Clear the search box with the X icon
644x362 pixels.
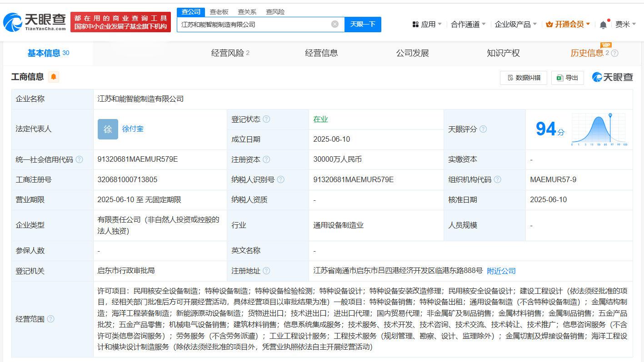[335, 24]
